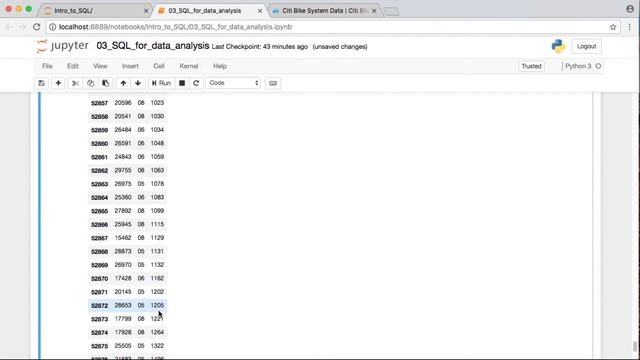Close the Citi Bike System Data tab
Screen dimensions: 640x360
point(374,11)
